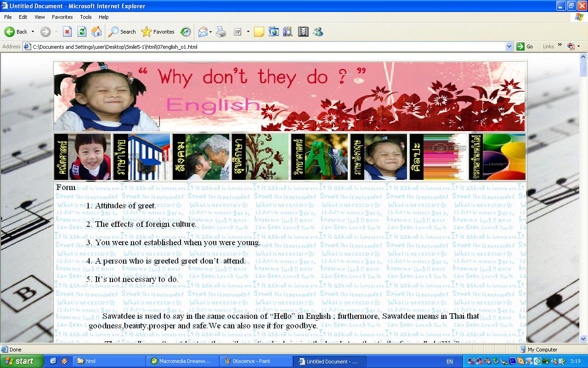The height and width of the screenshot is (368, 588).
Task: Open the Research books icon
Action: [x=288, y=32]
